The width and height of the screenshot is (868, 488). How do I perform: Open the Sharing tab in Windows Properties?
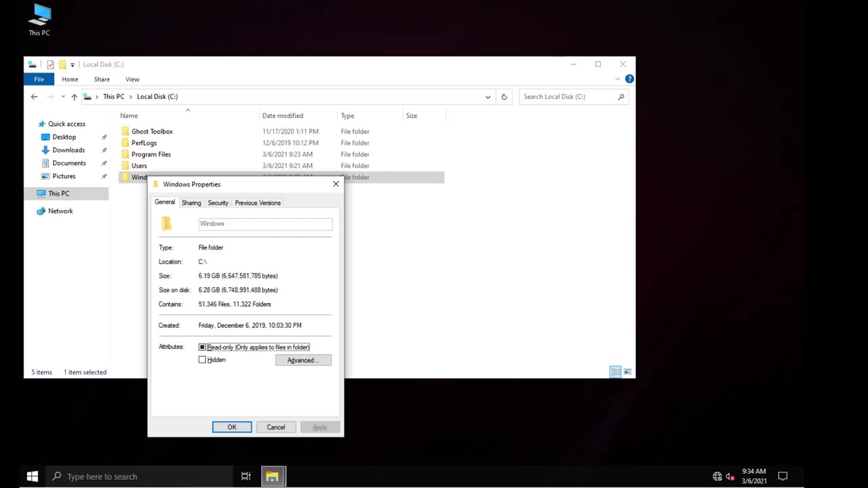point(191,203)
